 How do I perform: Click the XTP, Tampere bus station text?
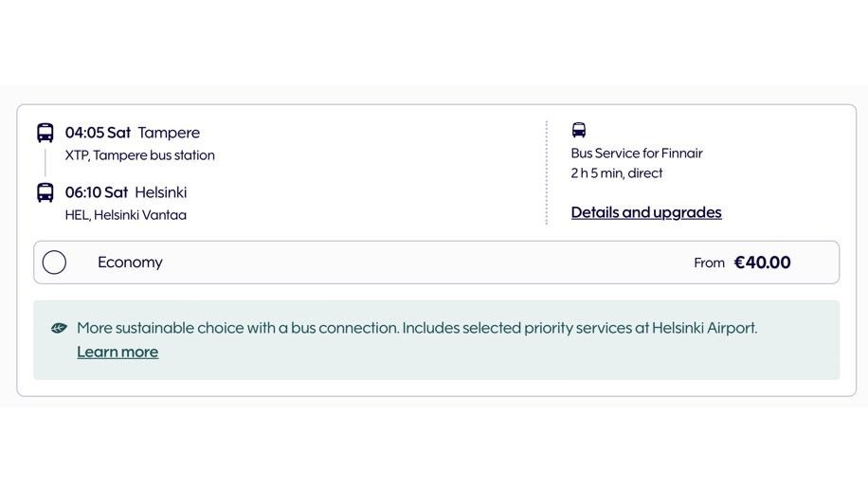(139, 155)
